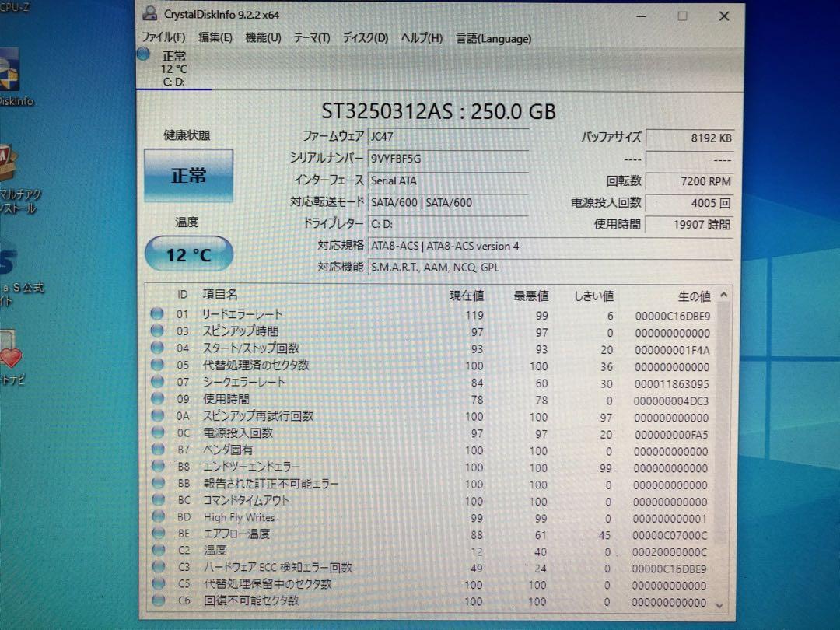Click status icon for コマンドタイムアウト row

click(x=158, y=499)
